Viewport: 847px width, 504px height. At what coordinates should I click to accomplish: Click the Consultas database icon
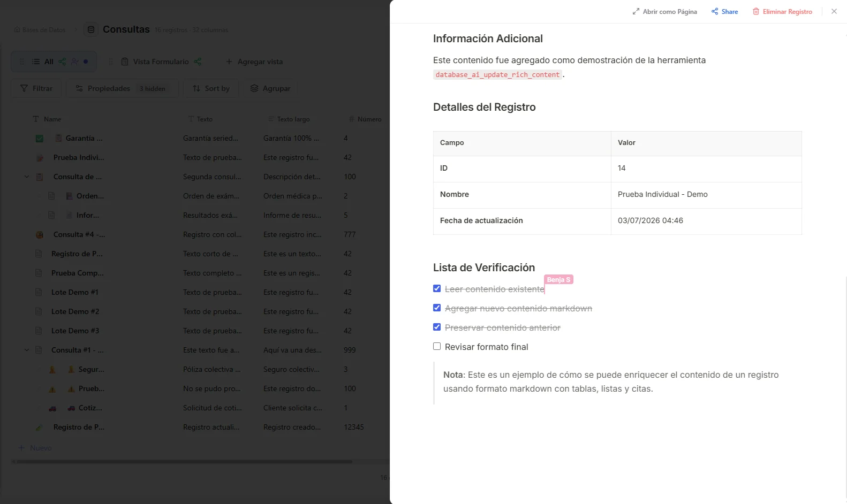[x=91, y=29]
